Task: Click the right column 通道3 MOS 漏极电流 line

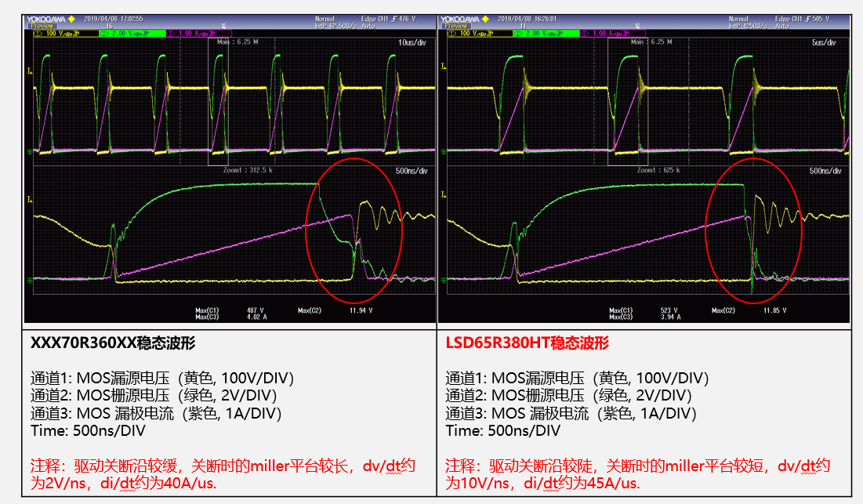Action: coord(571,413)
